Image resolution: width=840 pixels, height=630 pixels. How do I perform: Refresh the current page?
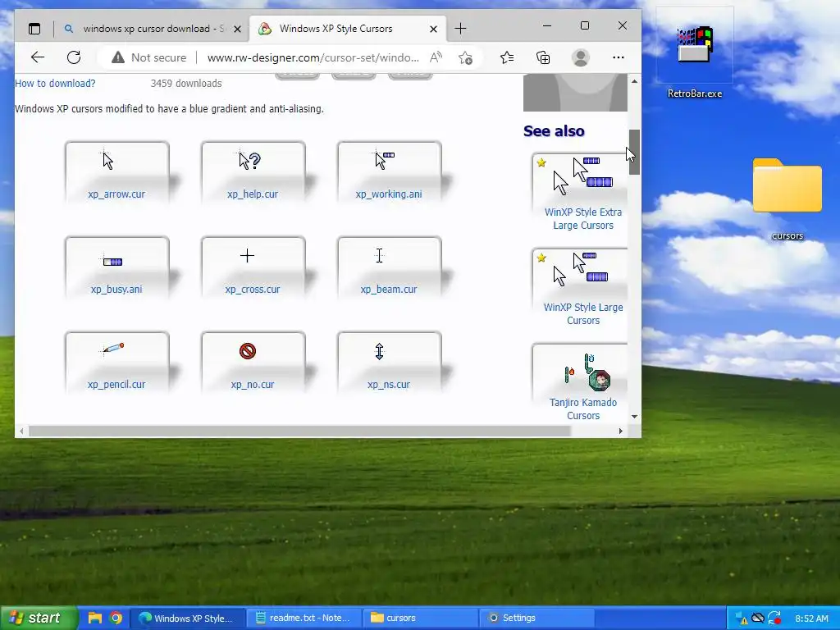(74, 57)
